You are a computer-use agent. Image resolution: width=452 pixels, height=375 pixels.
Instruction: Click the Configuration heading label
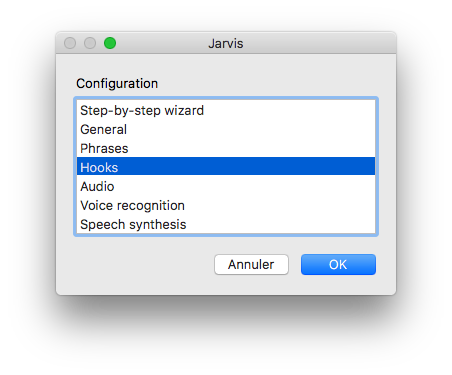117,84
